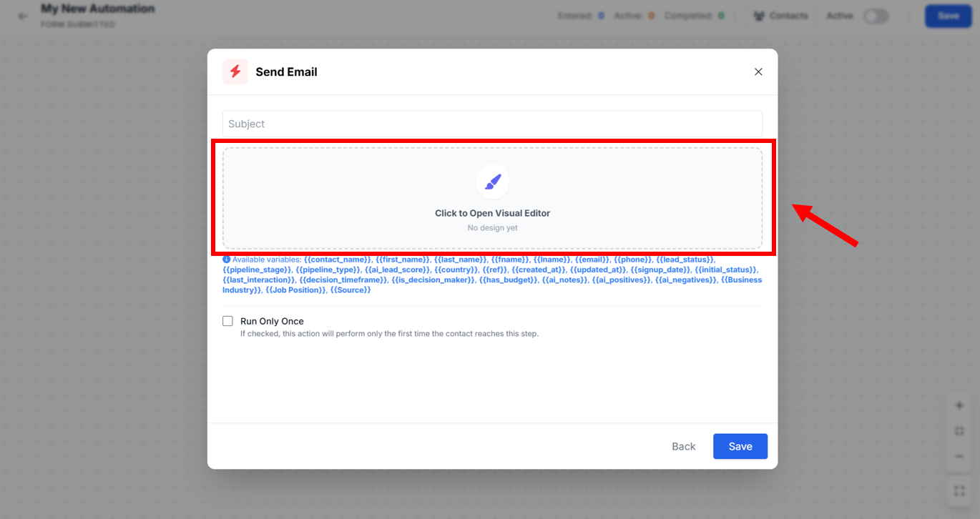
Task: Click the paintbrush visual editor icon
Action: point(492,182)
